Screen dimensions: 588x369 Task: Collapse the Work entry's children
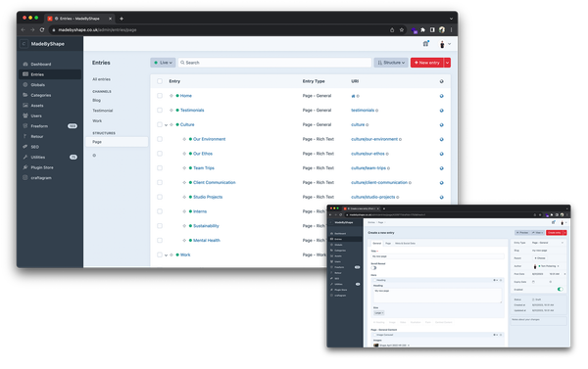167,255
